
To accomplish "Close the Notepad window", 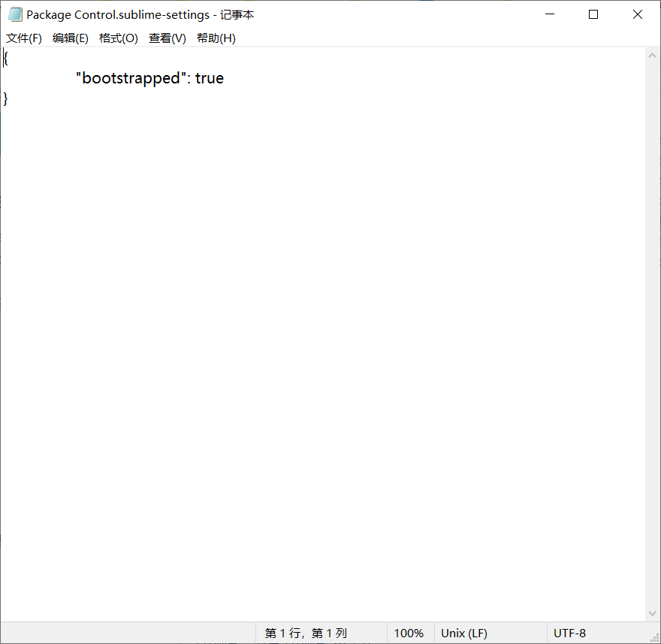I will [x=638, y=14].
